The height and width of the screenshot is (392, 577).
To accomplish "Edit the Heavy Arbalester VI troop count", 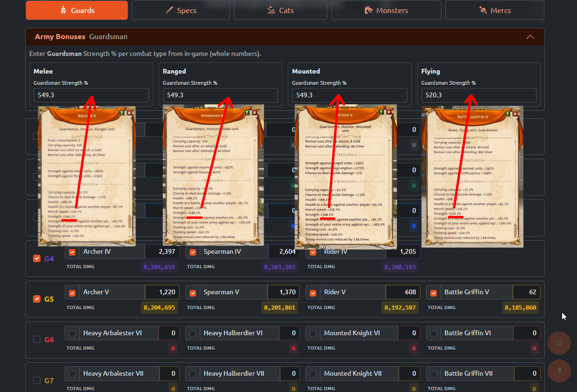I will 169,333.
